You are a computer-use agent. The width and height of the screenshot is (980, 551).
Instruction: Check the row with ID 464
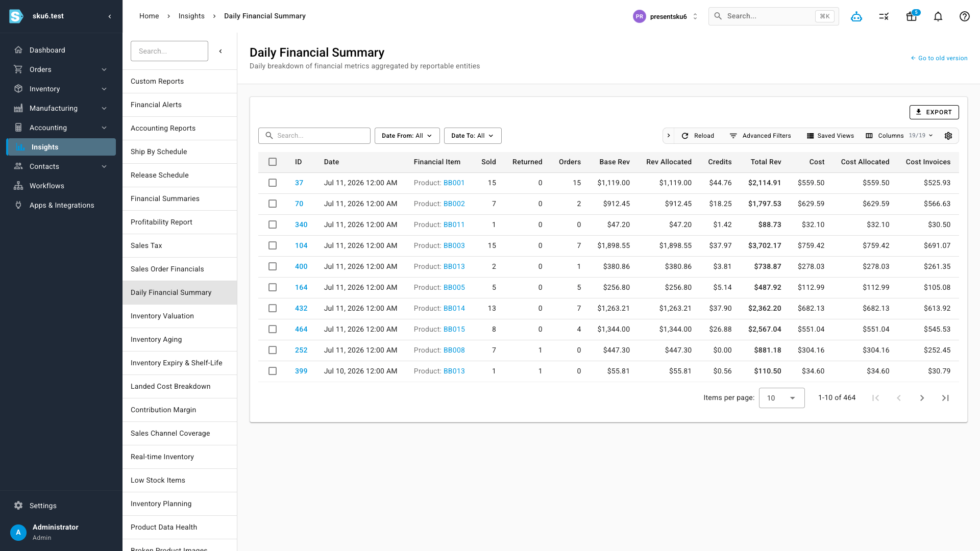point(273,329)
